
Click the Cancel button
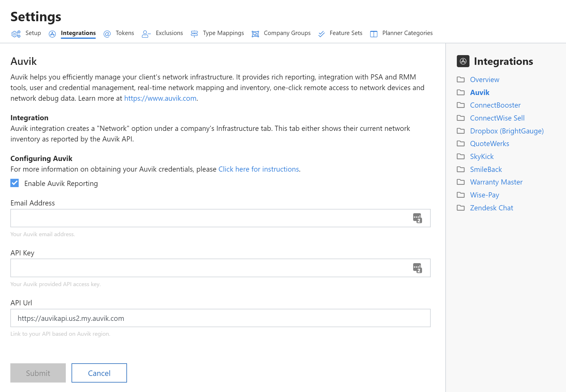coord(99,373)
